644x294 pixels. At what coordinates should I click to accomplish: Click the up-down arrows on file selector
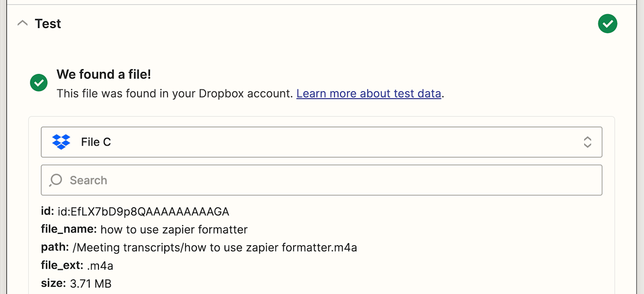click(x=587, y=142)
